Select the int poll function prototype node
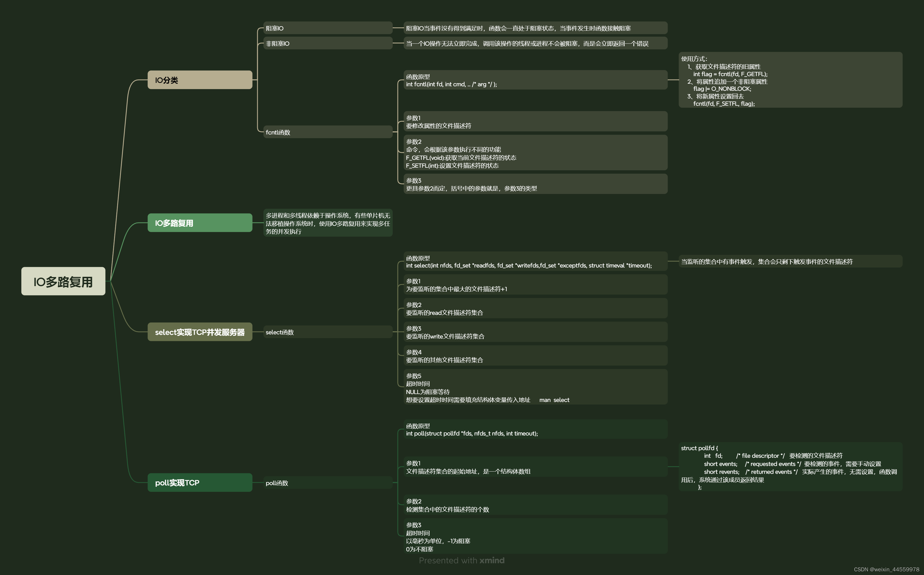 536,429
